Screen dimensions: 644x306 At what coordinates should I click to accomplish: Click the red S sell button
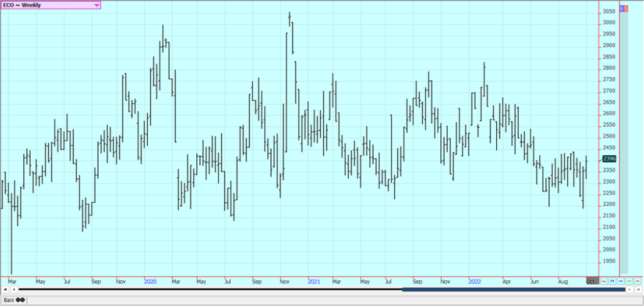pos(626,8)
